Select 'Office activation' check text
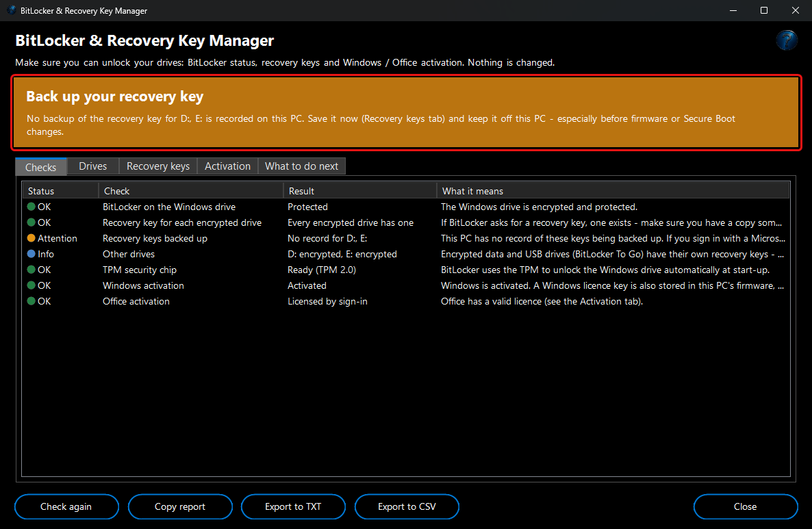The width and height of the screenshot is (812, 529). [x=136, y=301]
